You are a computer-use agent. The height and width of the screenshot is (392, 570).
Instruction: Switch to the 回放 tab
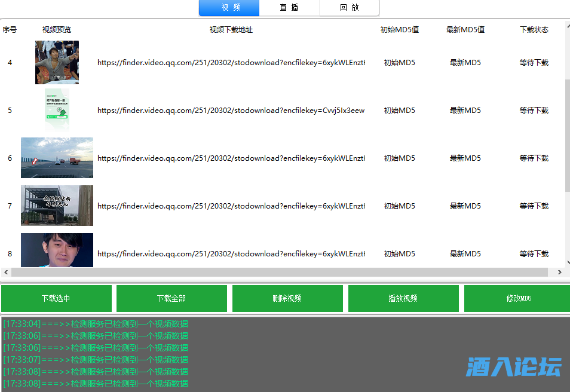click(349, 8)
